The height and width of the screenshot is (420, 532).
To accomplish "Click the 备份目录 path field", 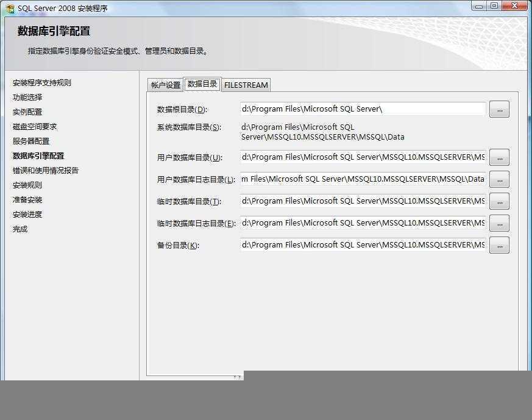I will click(363, 245).
